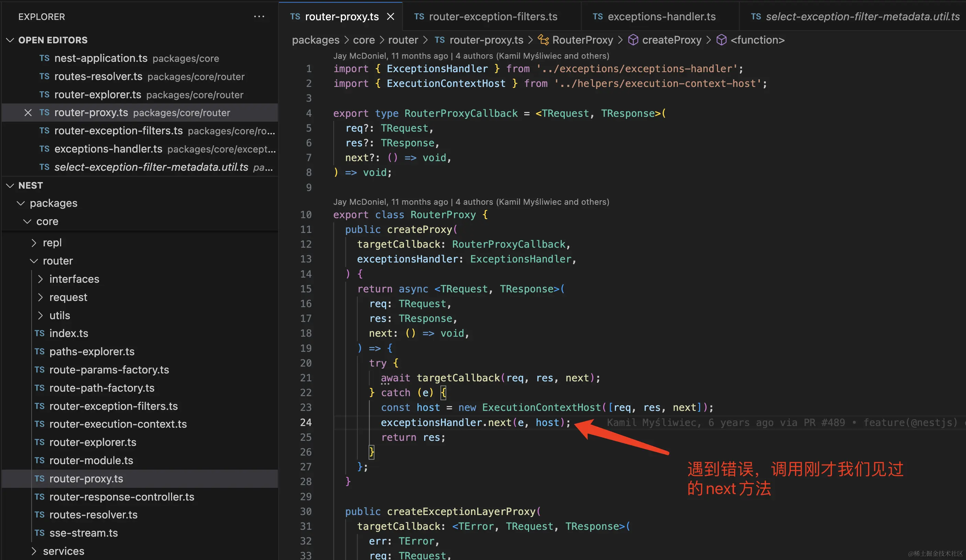Close the router-proxy.ts editor tab
This screenshot has width=966, height=560.
point(390,16)
